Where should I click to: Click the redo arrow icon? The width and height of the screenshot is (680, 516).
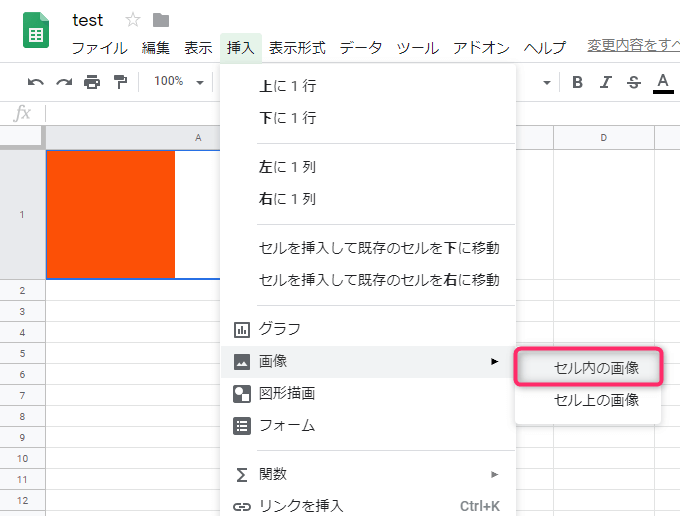(64, 82)
